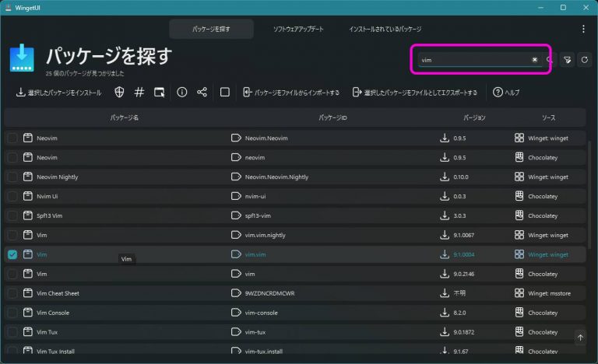Click download icon beside version 8.2.0
The width and height of the screenshot is (598, 364).
point(445,313)
